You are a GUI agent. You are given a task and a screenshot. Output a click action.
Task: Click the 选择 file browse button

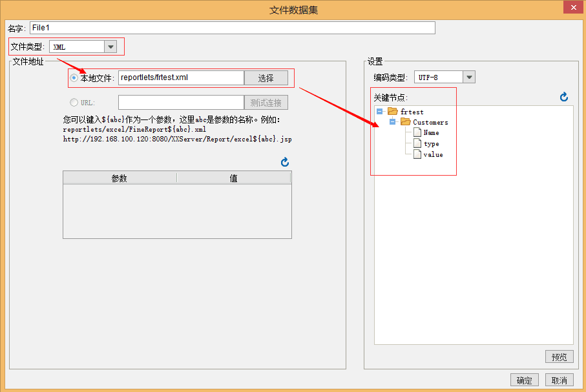click(x=266, y=78)
